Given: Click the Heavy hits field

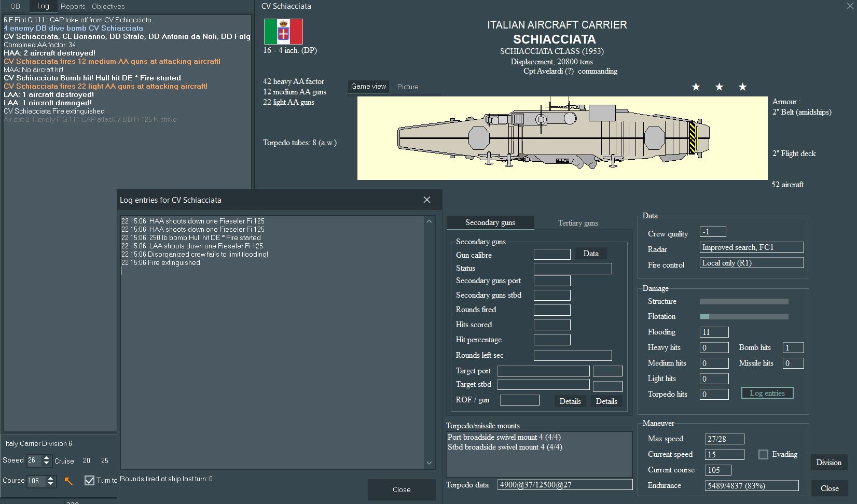Looking at the screenshot, I should click(714, 348).
